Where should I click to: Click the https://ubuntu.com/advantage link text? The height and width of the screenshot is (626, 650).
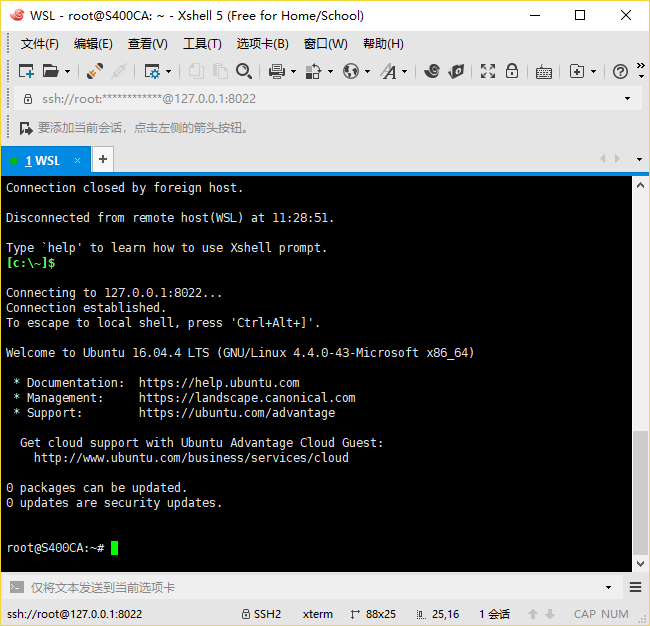237,412
